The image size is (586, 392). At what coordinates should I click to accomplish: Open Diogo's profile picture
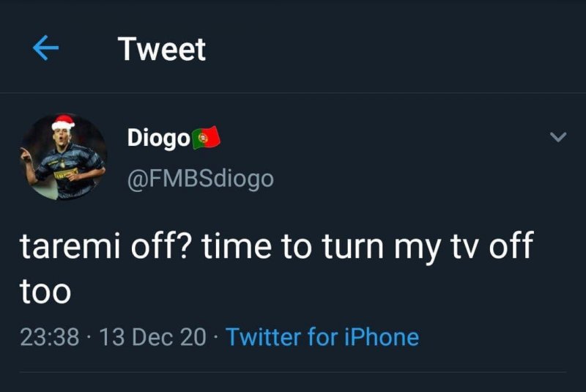click(x=63, y=157)
